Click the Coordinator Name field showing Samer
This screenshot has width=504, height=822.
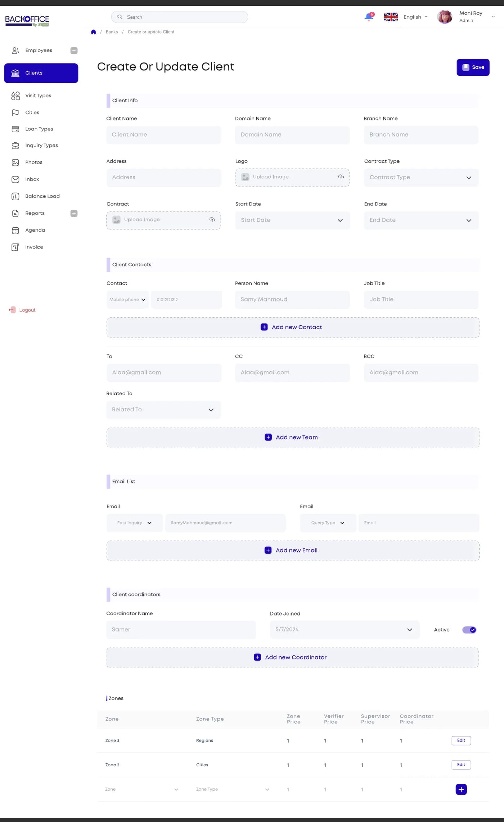pyautogui.click(x=181, y=630)
